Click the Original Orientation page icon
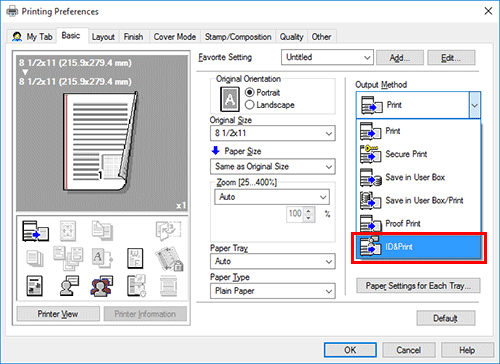Image resolution: width=500 pixels, height=364 pixels. pos(230,99)
